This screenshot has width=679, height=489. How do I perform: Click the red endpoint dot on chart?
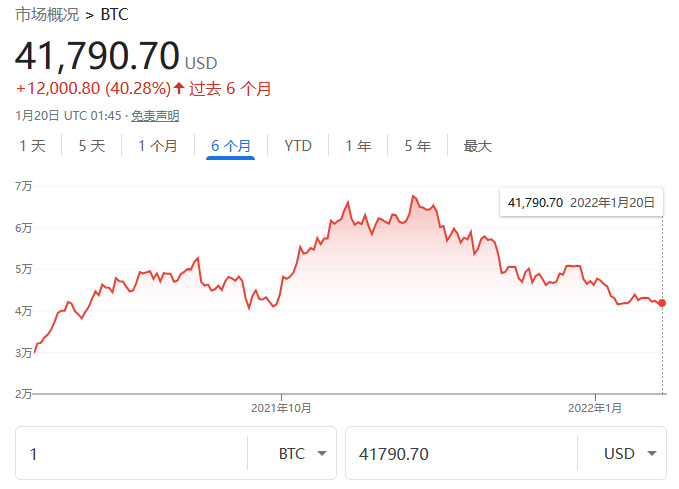[662, 303]
